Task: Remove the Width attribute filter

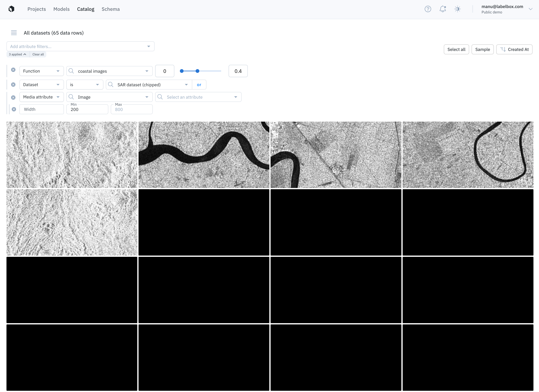Action: tap(14, 109)
